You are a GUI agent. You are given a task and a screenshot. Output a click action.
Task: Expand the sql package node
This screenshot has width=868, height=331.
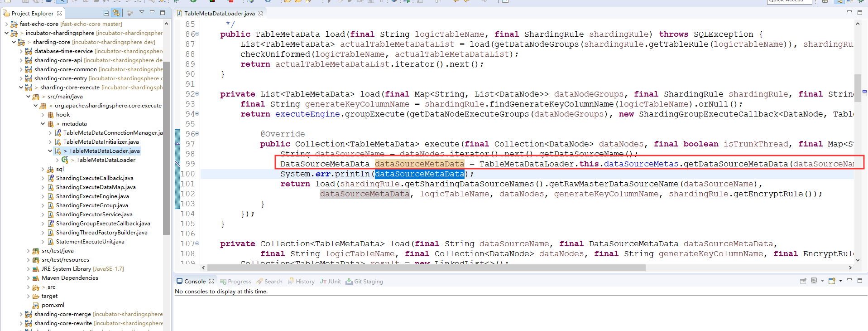[43, 169]
